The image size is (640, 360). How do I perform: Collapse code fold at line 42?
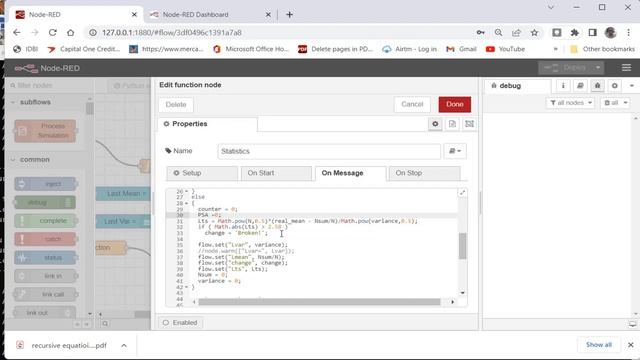coord(187,287)
